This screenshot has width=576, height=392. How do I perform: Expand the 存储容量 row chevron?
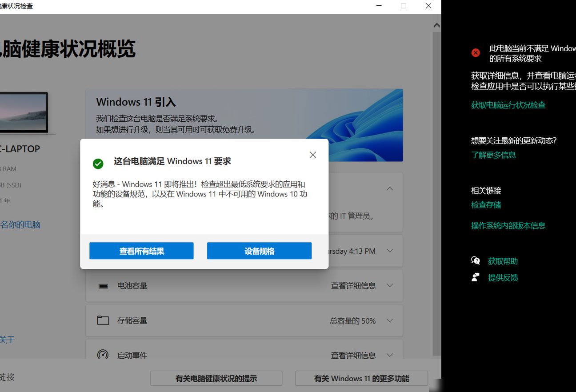pos(390,320)
